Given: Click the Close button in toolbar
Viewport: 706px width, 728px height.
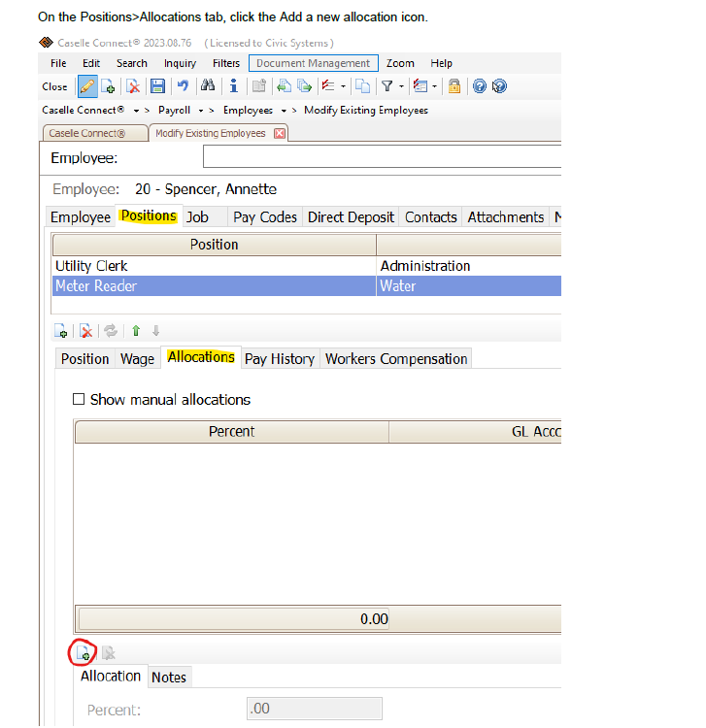Looking at the screenshot, I should (54, 86).
